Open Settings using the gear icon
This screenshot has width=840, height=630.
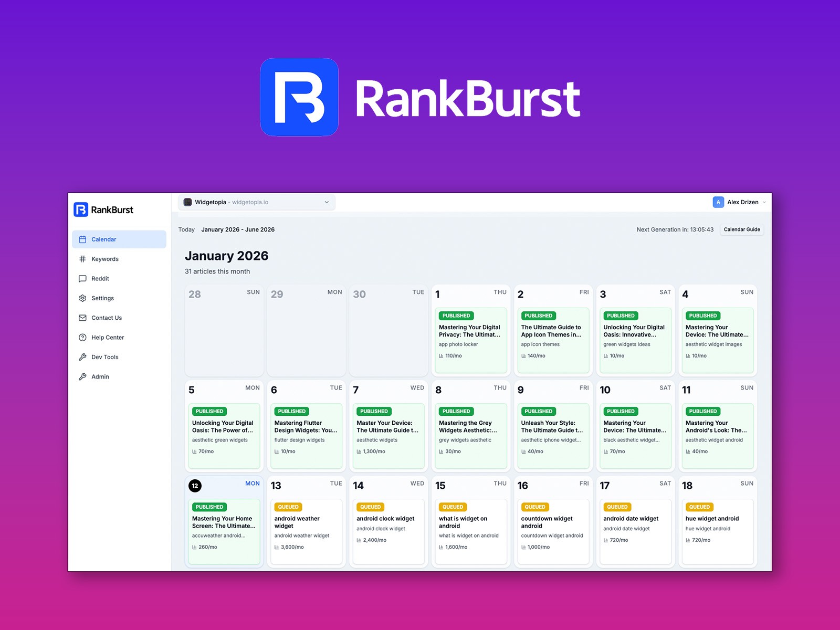[82, 298]
